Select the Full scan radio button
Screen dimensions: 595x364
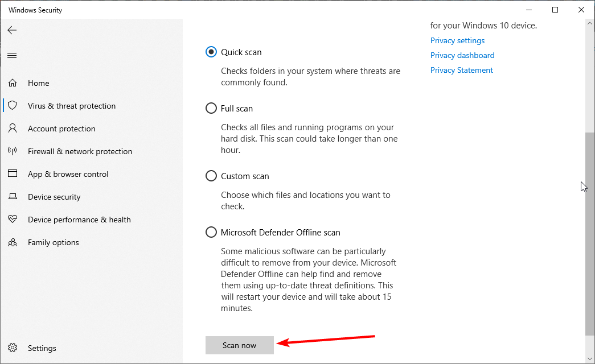(x=211, y=109)
